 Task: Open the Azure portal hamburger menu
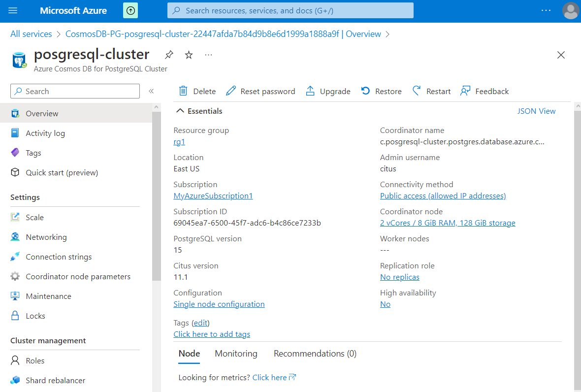(x=13, y=10)
